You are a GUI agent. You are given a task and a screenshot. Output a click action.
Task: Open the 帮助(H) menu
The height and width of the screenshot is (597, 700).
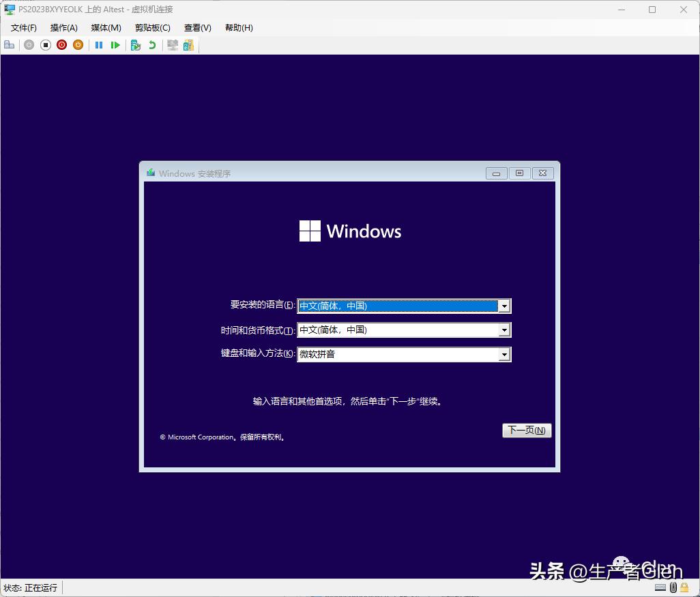[x=239, y=28]
